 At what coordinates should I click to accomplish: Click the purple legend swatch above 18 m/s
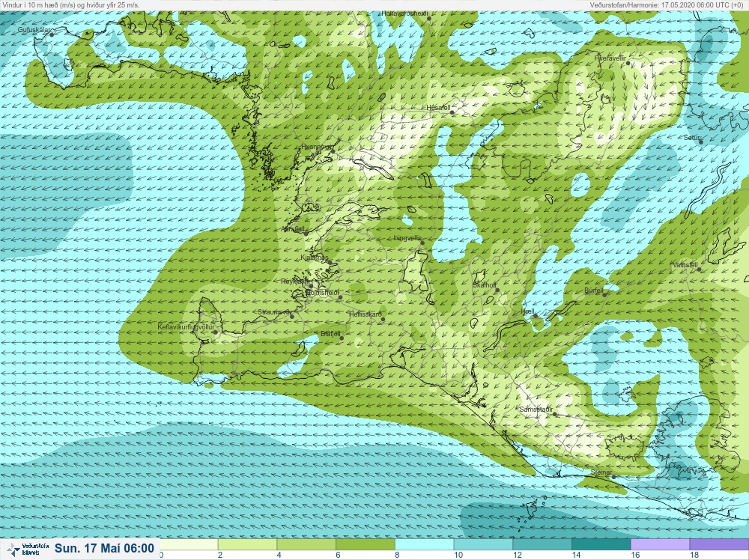tap(719, 544)
